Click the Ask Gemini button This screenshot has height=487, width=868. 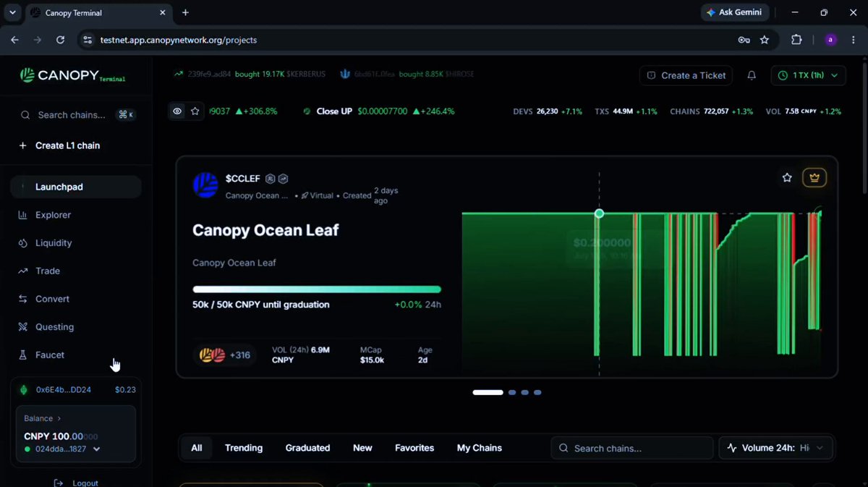point(735,12)
